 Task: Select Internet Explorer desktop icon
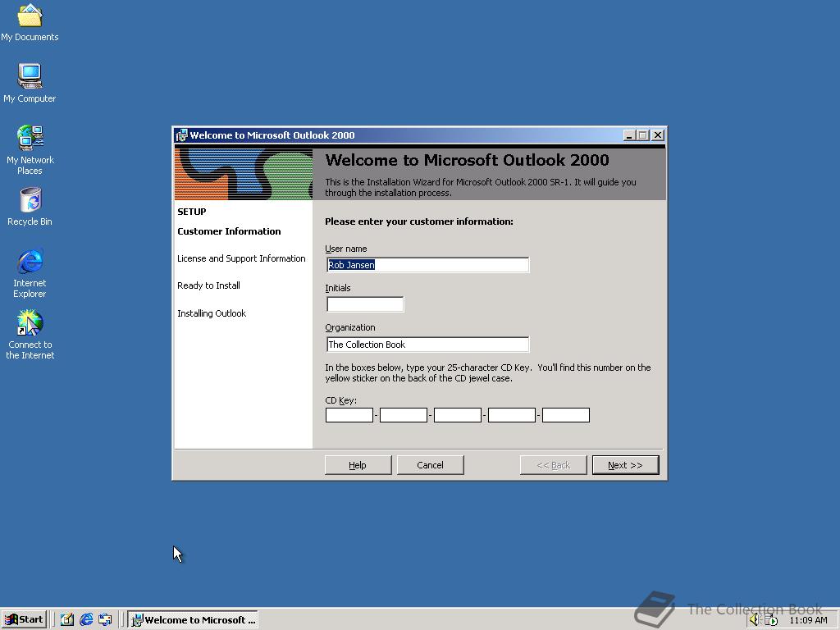tap(30, 273)
